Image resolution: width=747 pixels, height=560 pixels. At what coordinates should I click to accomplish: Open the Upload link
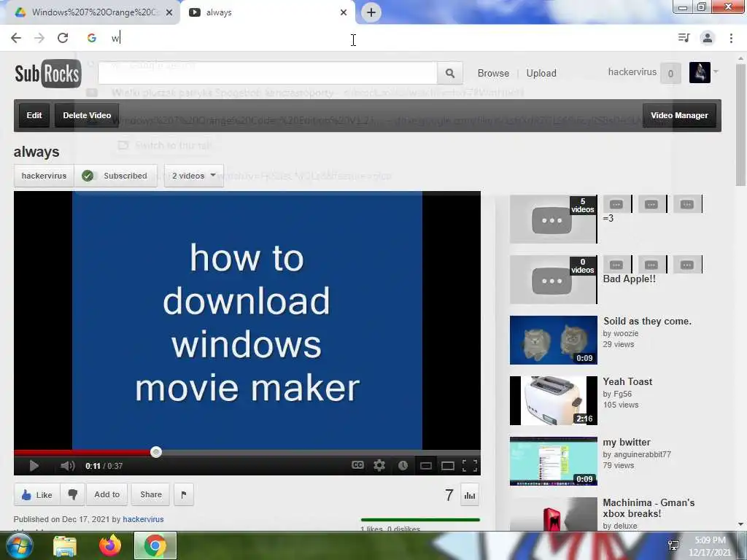tap(541, 74)
